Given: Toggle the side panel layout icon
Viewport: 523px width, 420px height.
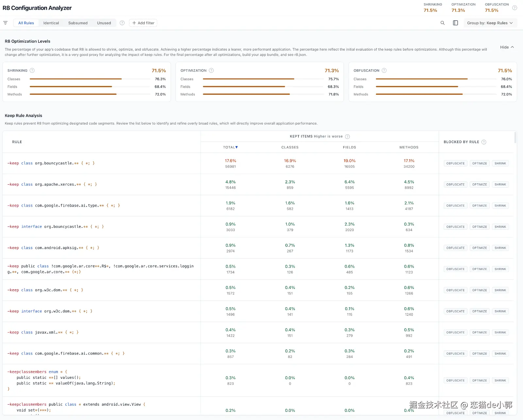Looking at the screenshot, I should pos(455,23).
